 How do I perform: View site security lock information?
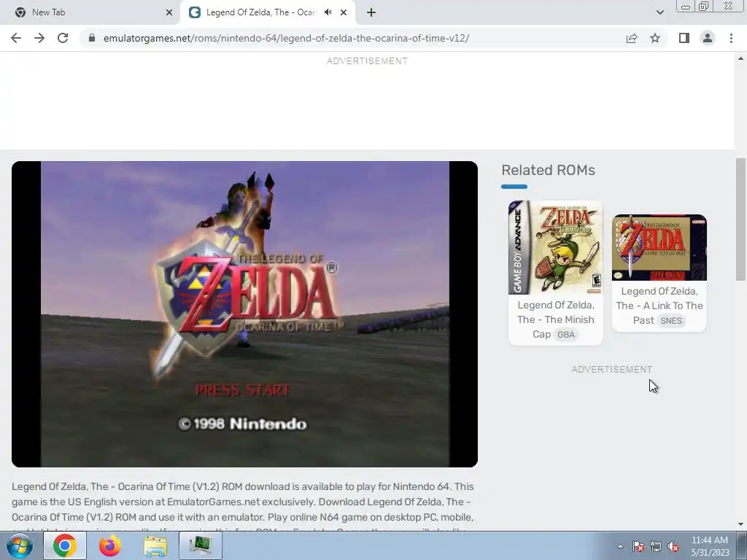[x=92, y=38]
